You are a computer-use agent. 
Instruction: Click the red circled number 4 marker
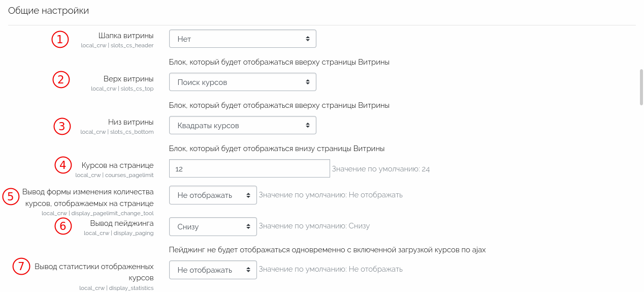click(x=63, y=165)
